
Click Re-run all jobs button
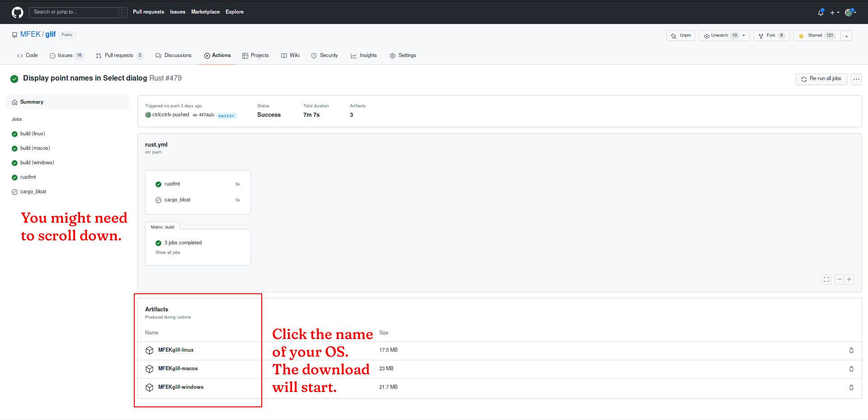click(821, 79)
